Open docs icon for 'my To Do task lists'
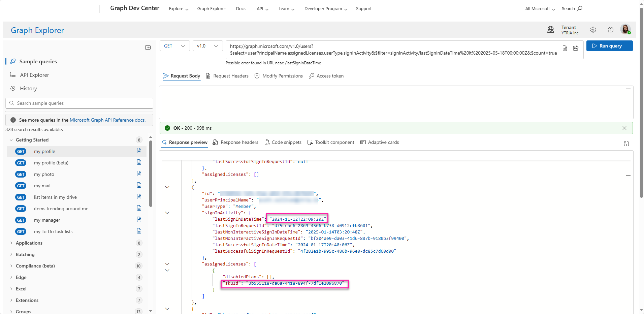Image resolution: width=644 pixels, height=314 pixels. click(139, 231)
